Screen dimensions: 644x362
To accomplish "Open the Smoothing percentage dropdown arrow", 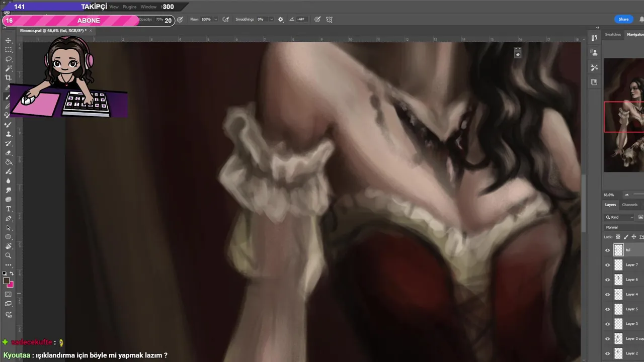I will coord(271,20).
